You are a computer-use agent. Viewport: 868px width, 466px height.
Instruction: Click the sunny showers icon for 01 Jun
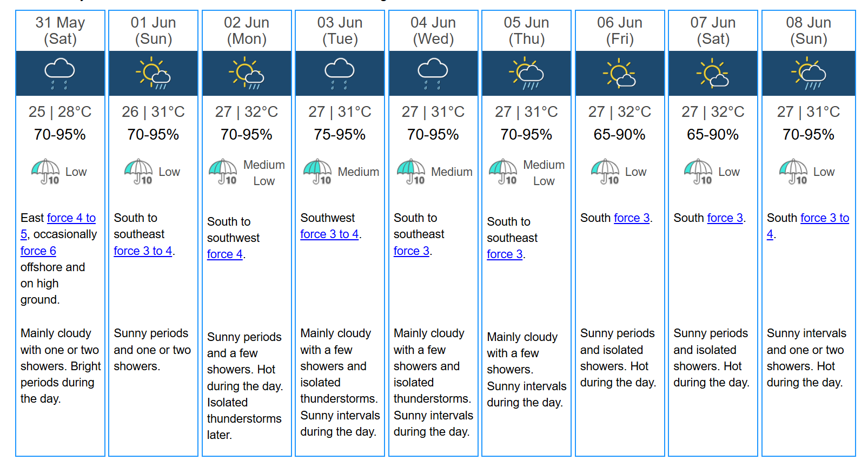coord(153,74)
